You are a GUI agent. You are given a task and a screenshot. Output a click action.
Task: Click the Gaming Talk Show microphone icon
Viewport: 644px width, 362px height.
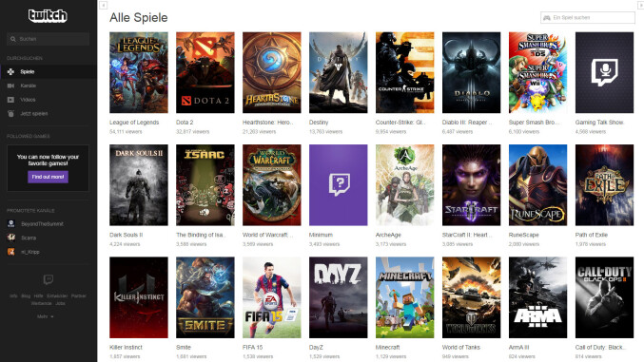pos(605,72)
